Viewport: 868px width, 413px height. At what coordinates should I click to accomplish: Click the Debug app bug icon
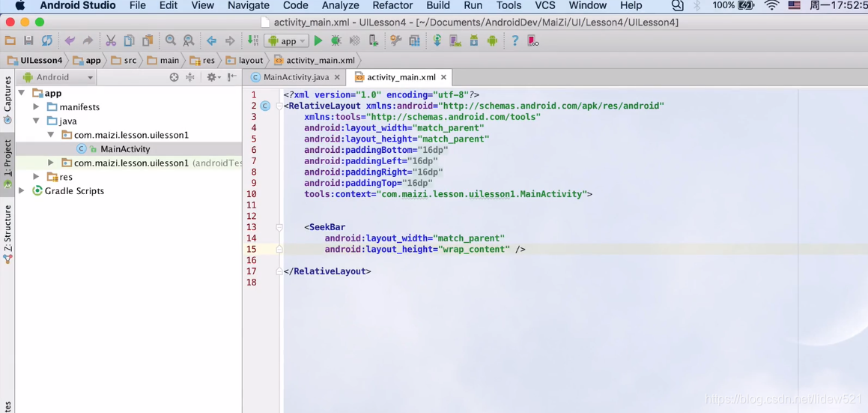click(336, 40)
